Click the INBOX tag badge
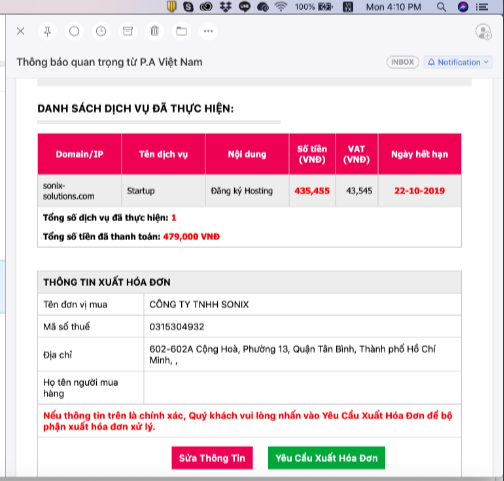504x481 pixels. pos(403,62)
